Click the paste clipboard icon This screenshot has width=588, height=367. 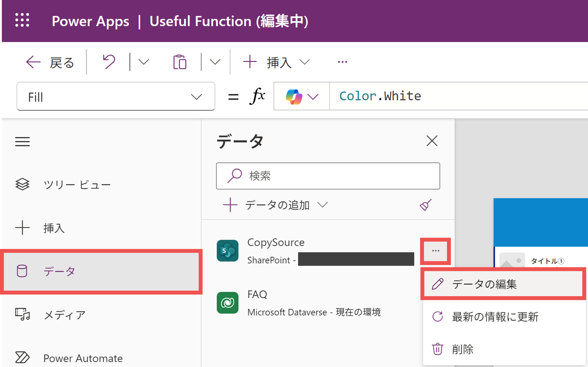tap(180, 62)
